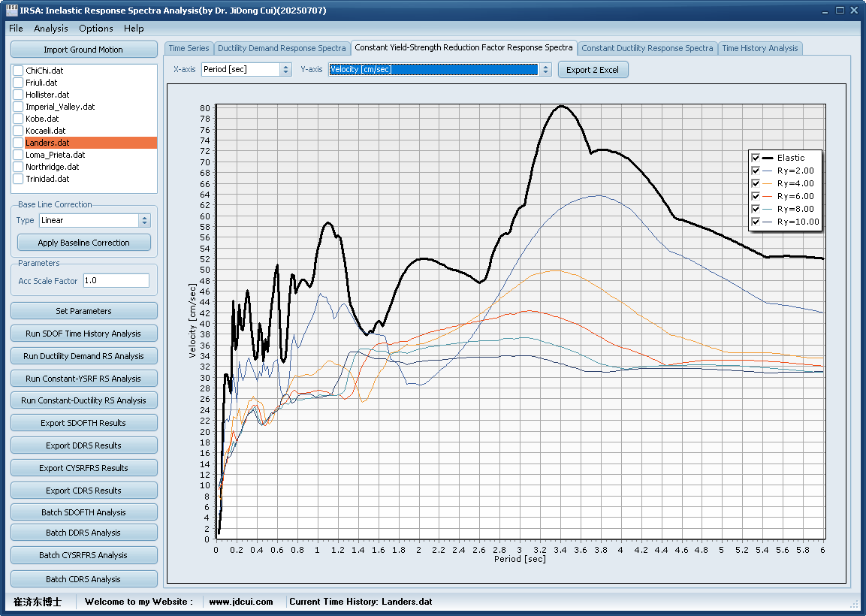Click the Import Ground Motion button
Image resolution: width=866 pixels, height=616 pixels.
[83, 50]
